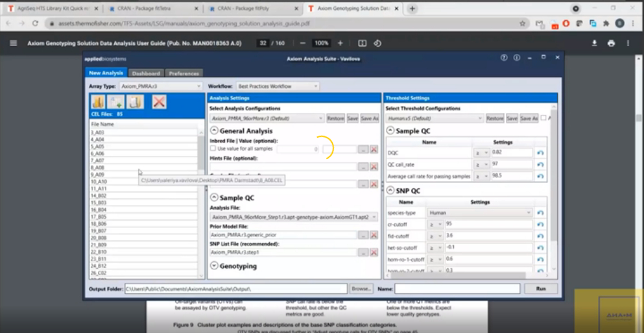Click the red X remove CEL files icon
This screenshot has width=644, height=333.
click(x=159, y=102)
